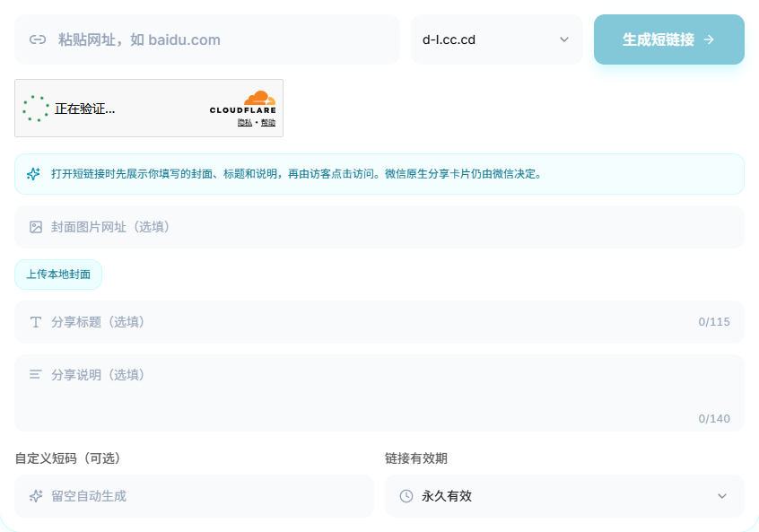Click the chevron on 永久有效 selector
Screen dimensions: 759x532
pos(721,496)
